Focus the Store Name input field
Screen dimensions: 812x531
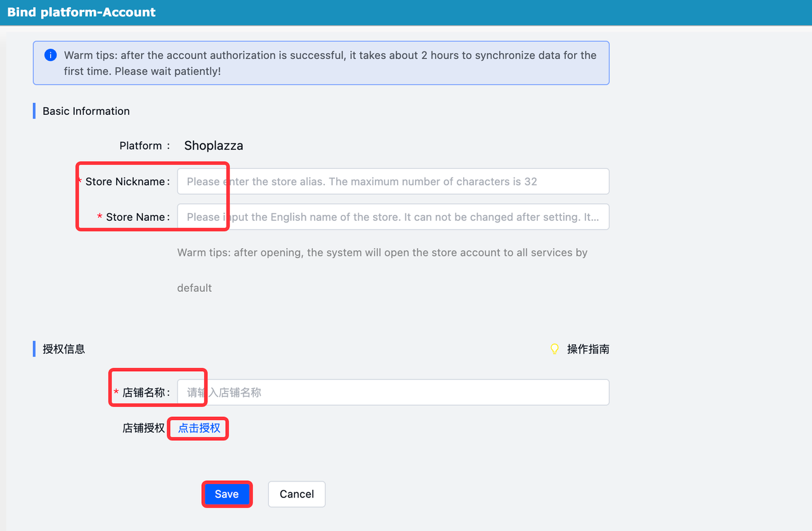tap(393, 217)
